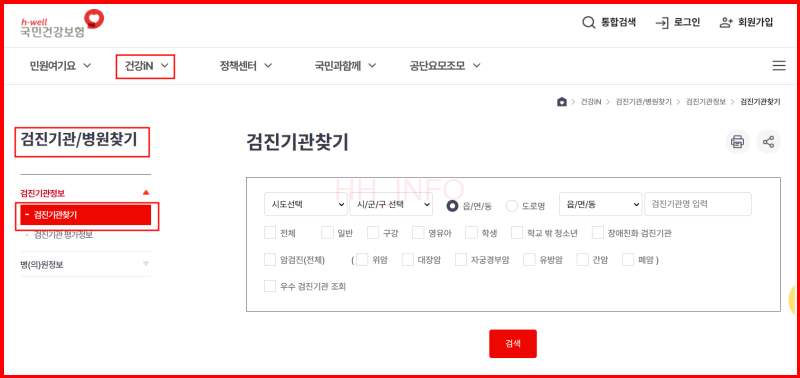Check the 학교 밖 청소년 checkbox
This screenshot has height=378, width=800.
[517, 233]
